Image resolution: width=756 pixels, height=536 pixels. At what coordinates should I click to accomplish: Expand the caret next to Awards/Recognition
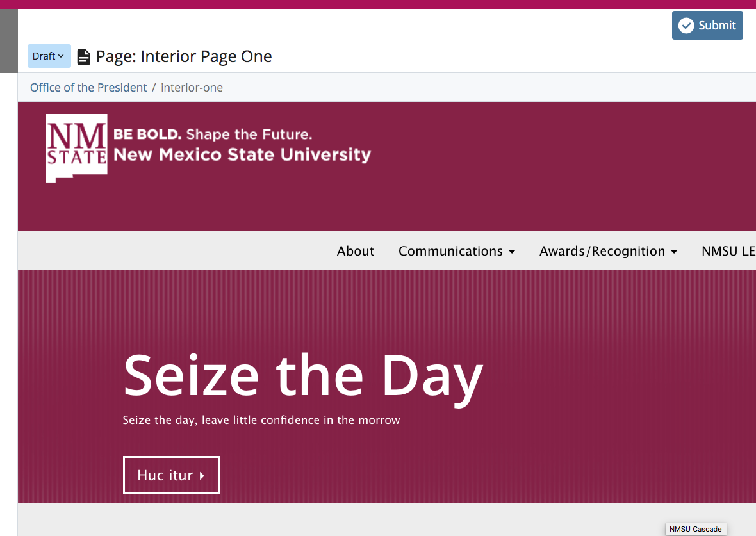coord(674,252)
